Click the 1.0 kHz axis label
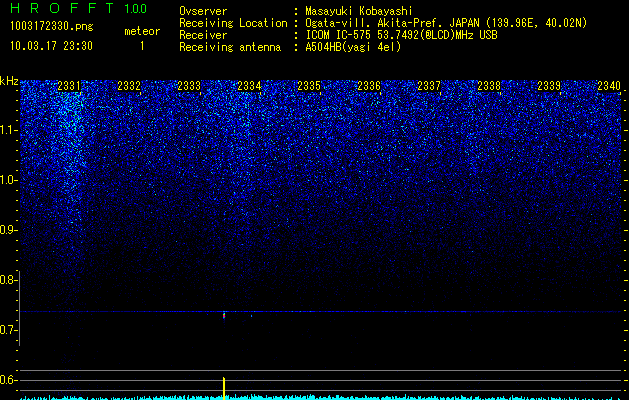This screenshot has height=400, width=629. [9, 180]
